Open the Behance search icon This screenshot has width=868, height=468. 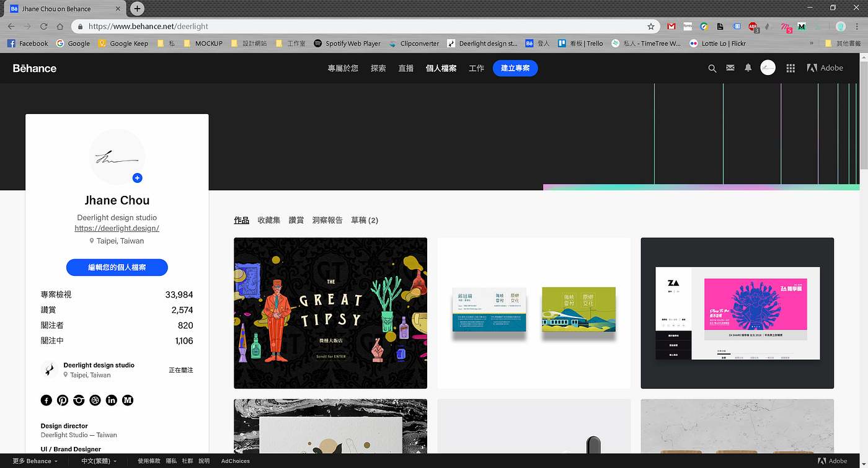coord(712,68)
